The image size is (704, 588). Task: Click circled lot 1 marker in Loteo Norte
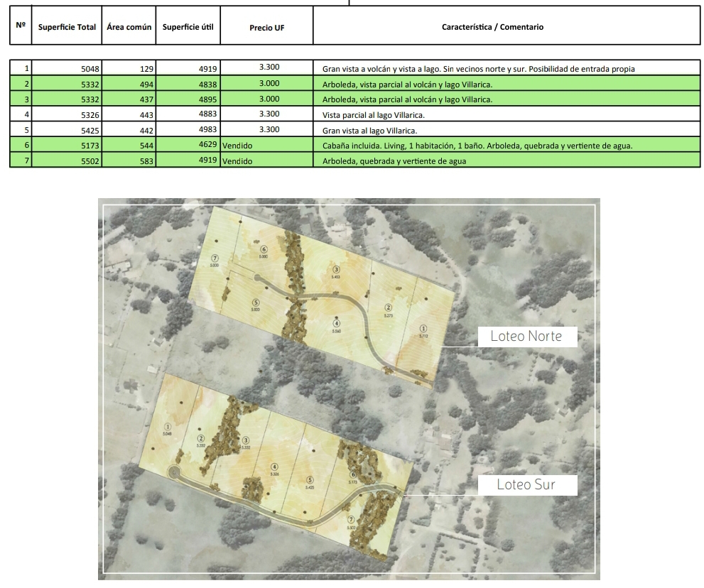click(423, 328)
